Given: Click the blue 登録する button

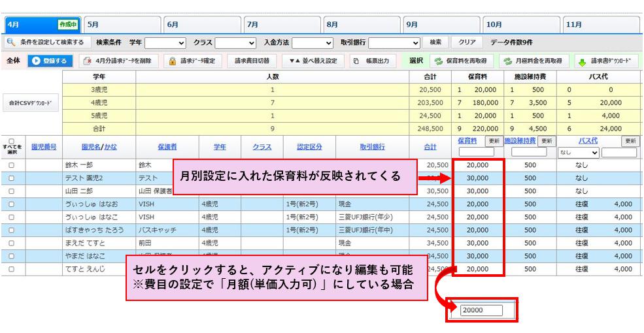Looking at the screenshot, I should [48, 61].
